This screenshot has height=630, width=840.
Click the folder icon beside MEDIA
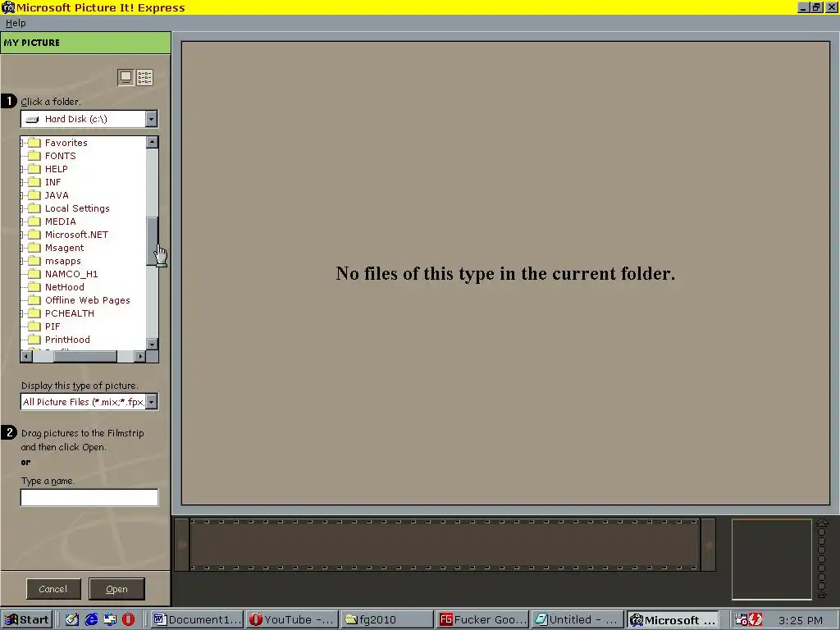(x=34, y=221)
